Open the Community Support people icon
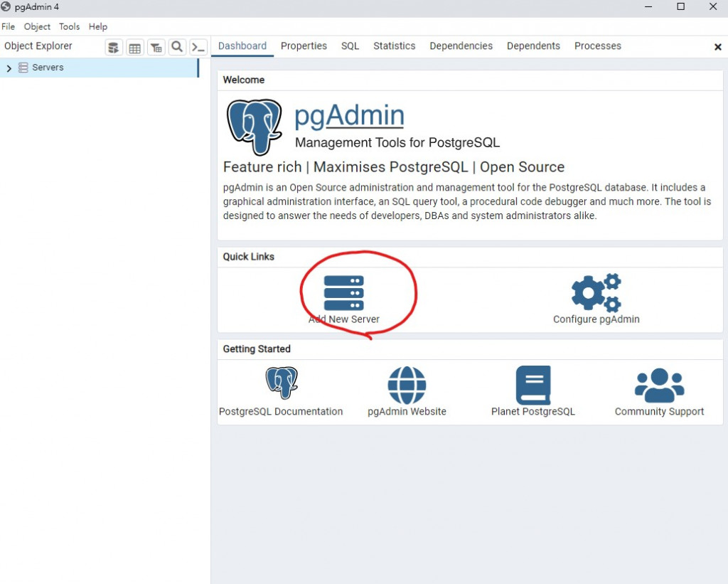This screenshot has width=728, height=584. click(659, 385)
